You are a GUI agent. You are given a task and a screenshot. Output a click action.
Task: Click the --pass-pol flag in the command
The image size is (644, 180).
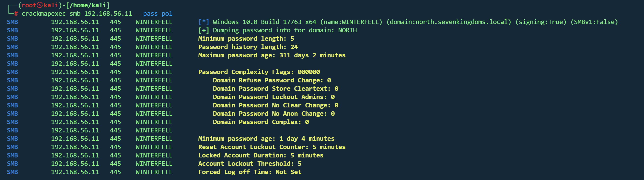(x=154, y=14)
